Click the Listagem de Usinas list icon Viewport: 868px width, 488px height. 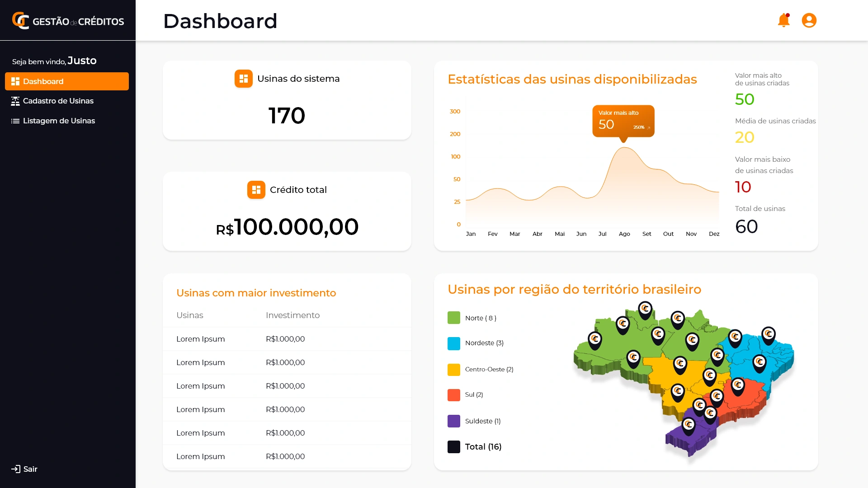tap(15, 121)
